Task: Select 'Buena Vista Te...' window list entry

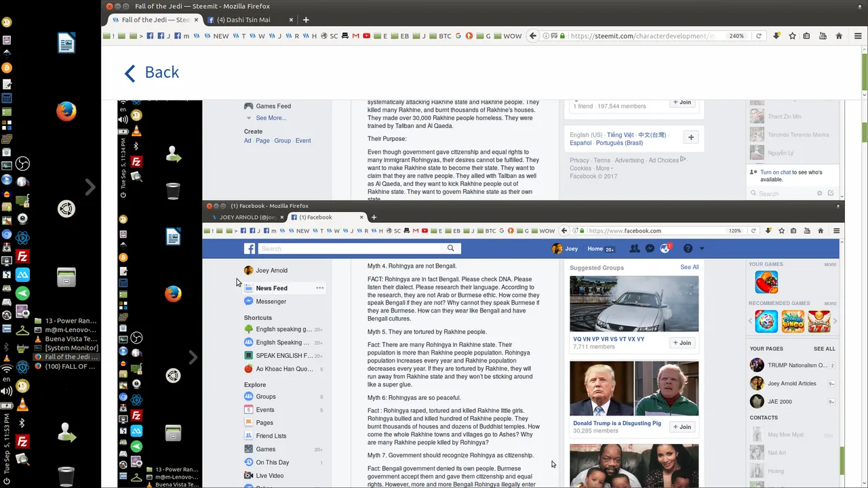Action: (x=66, y=339)
